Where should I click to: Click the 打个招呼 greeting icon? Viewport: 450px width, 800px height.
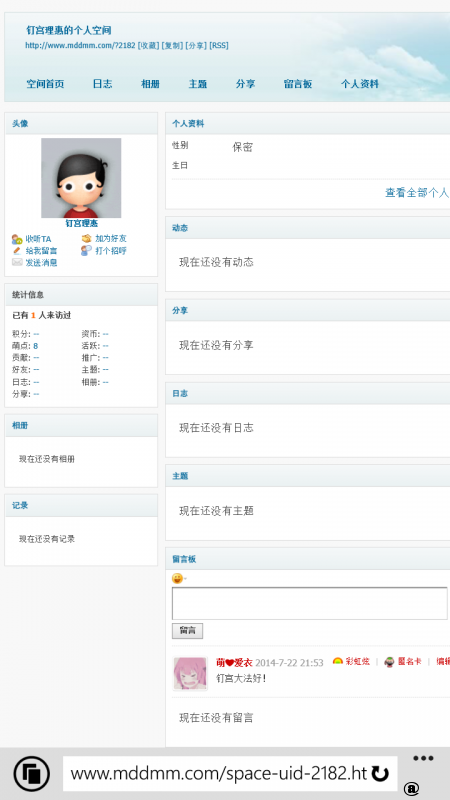[x=86, y=251]
